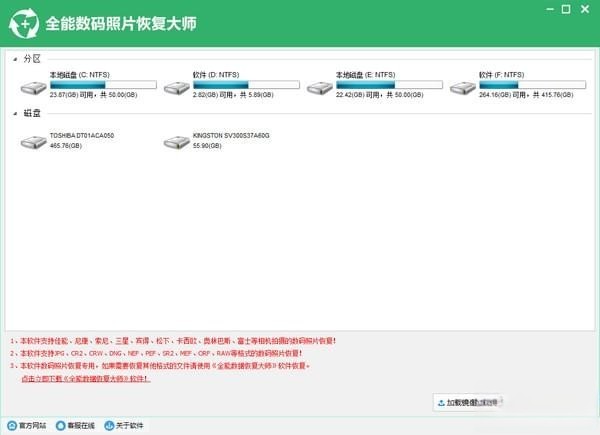Select the 本地磁盘 (E: NTFS) label

[365, 75]
